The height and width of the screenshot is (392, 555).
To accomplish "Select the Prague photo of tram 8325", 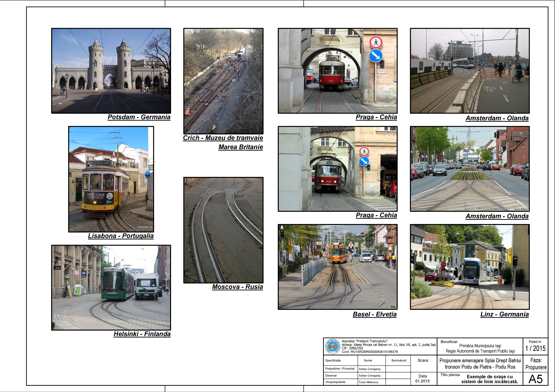I will [x=338, y=71].
